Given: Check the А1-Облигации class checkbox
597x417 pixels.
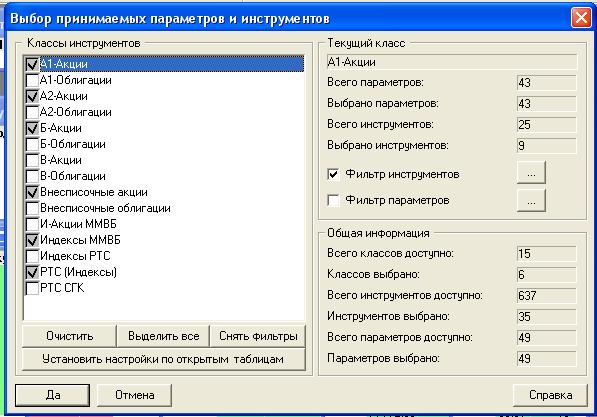Looking at the screenshot, I should 32,80.
